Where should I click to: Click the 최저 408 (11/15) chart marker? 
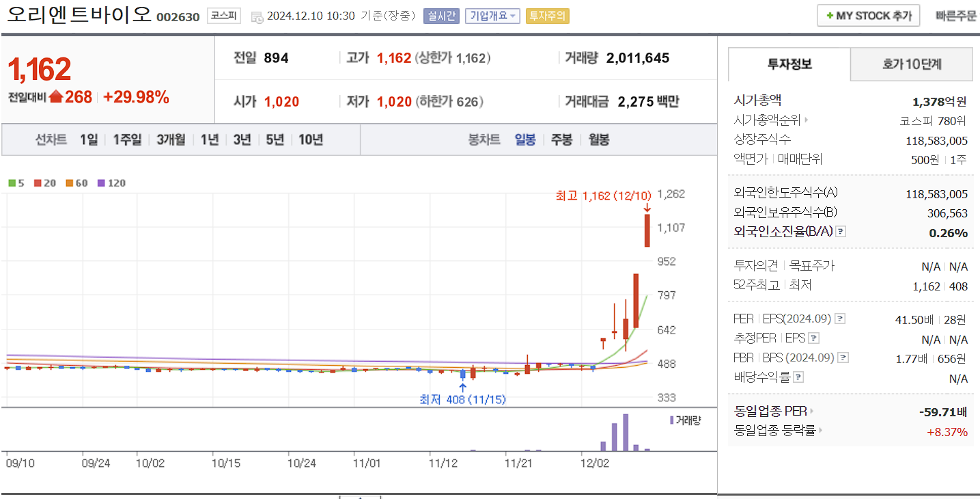click(x=463, y=400)
